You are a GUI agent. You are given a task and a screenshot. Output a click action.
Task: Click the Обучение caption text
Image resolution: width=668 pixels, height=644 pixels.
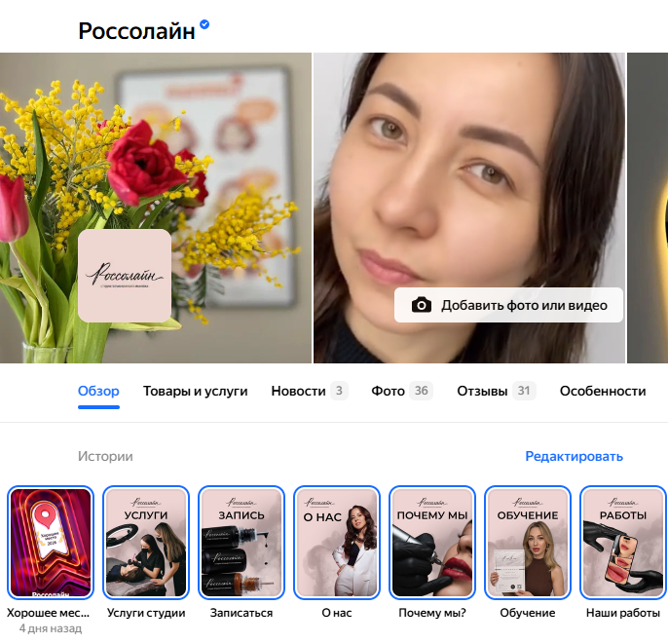click(528, 613)
